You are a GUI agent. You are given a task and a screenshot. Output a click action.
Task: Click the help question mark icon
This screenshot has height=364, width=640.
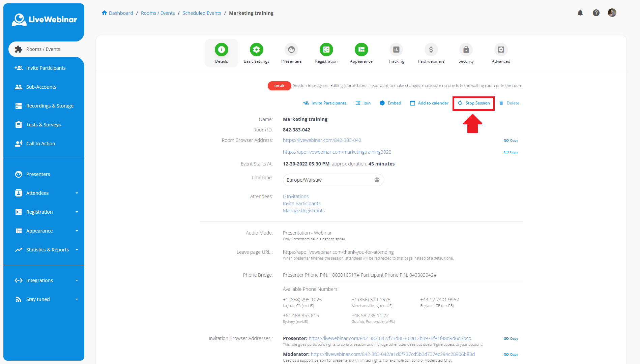coord(596,13)
